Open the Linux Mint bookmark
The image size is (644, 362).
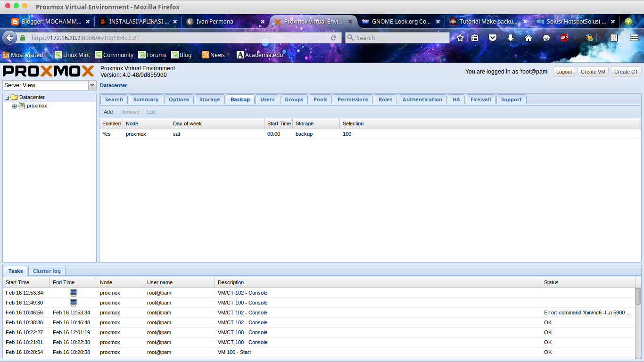pos(73,55)
